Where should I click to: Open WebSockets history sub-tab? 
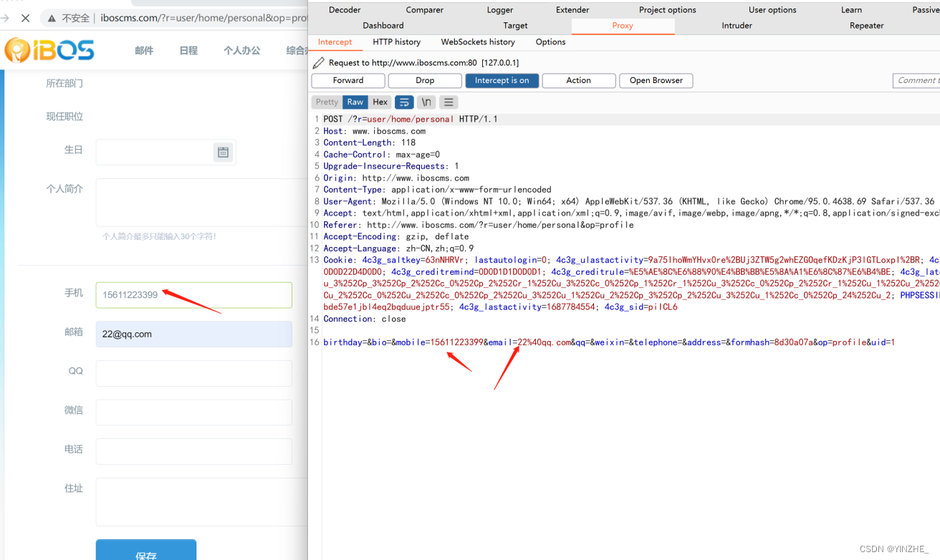(478, 42)
